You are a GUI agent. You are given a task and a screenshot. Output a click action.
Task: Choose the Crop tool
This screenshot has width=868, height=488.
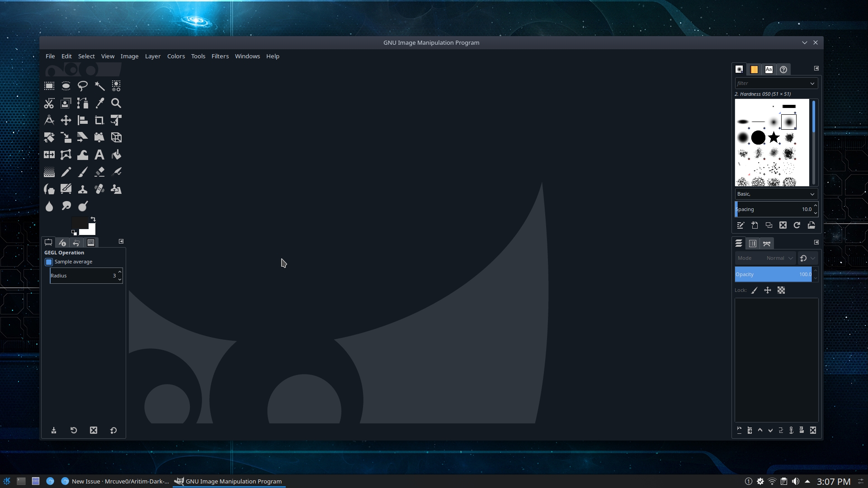(x=99, y=120)
